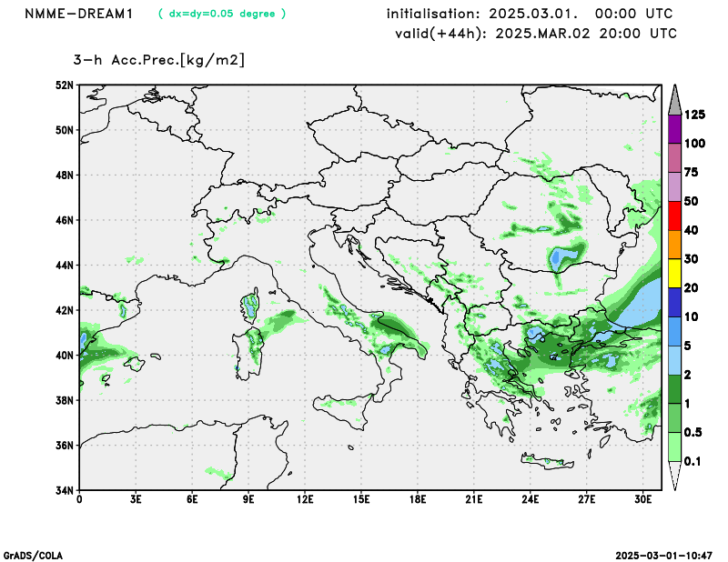Select the light blue band between 2 and 5
The image size is (728, 562).
[x=674, y=360]
